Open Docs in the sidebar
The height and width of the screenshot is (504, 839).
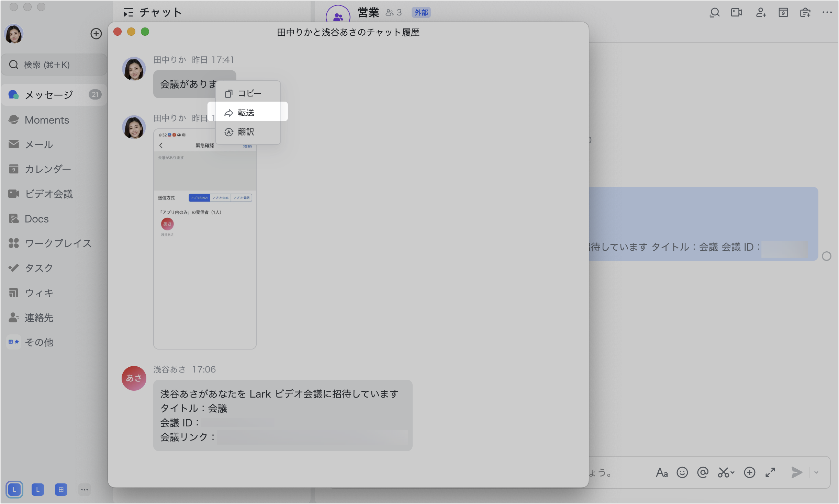[54, 219]
